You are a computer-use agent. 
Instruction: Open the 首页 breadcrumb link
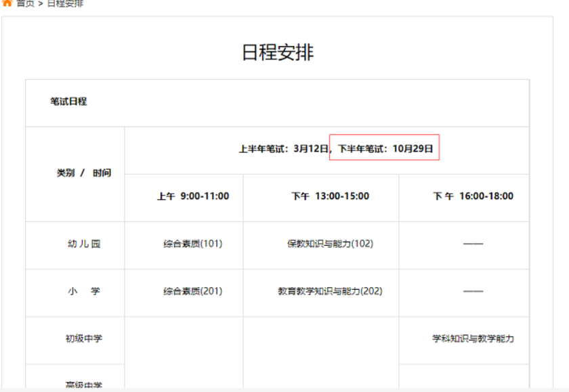tap(25, 3)
